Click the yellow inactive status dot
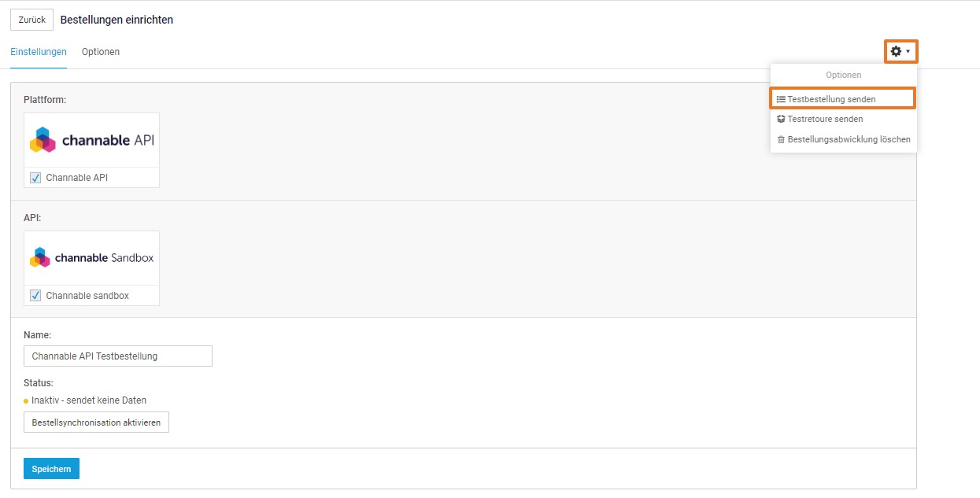Viewport: 980px width, 498px height. [26, 401]
